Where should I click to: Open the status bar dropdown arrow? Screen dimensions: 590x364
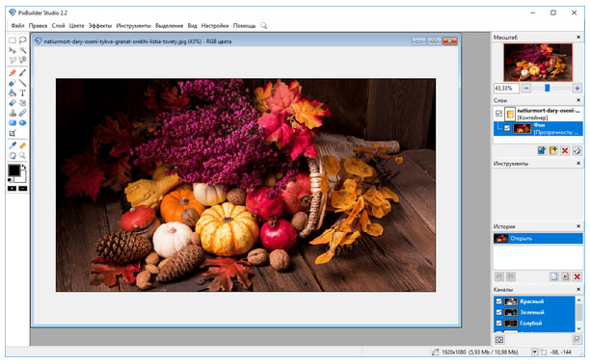coord(534,352)
